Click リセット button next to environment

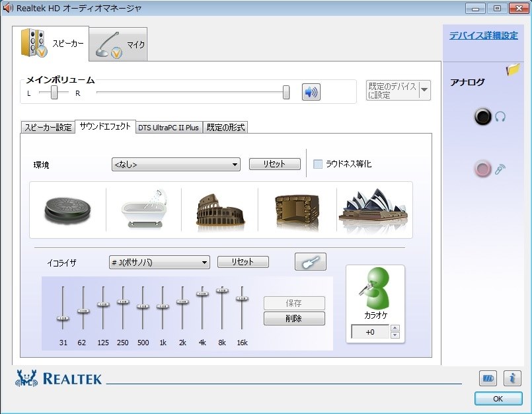(275, 164)
